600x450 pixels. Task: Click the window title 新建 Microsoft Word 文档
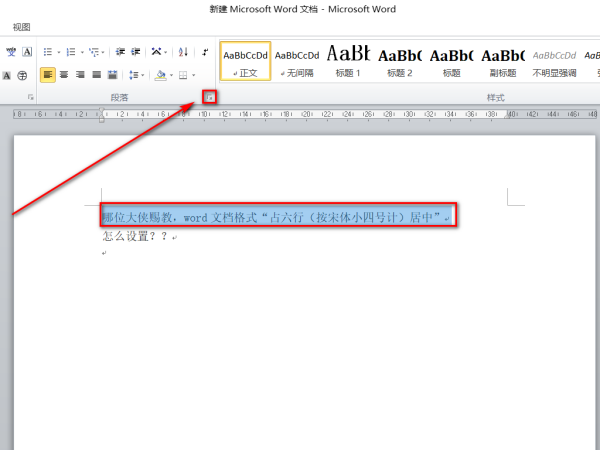(x=264, y=9)
